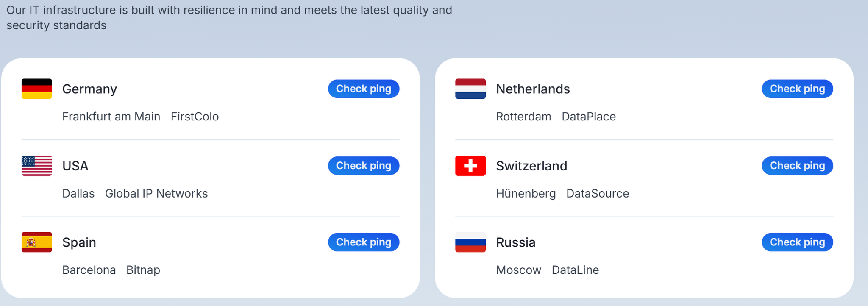This screenshot has height=306, width=868.
Task: Click the Russia flag icon
Action: 470,242
